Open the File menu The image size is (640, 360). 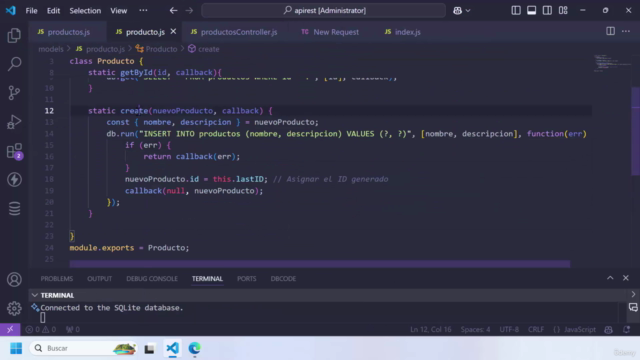point(31,11)
